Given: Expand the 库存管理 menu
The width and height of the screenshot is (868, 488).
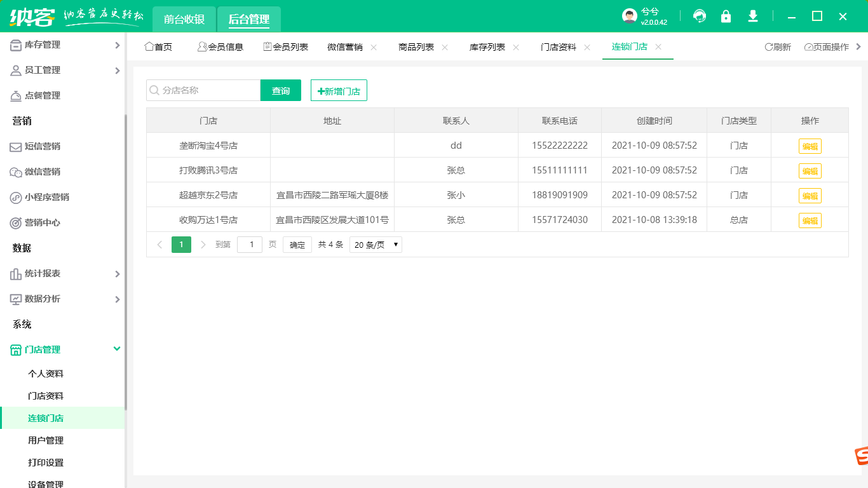Looking at the screenshot, I should [64, 44].
